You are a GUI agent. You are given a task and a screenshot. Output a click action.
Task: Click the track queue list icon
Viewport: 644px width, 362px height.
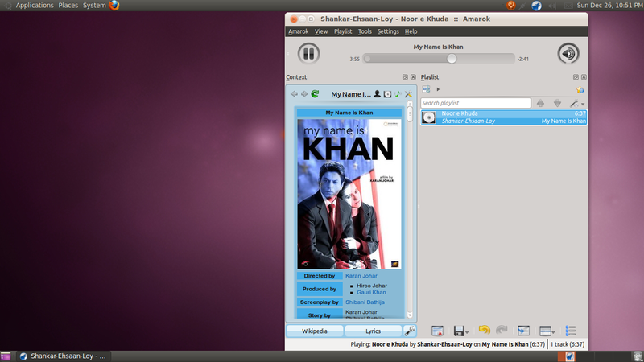571,331
